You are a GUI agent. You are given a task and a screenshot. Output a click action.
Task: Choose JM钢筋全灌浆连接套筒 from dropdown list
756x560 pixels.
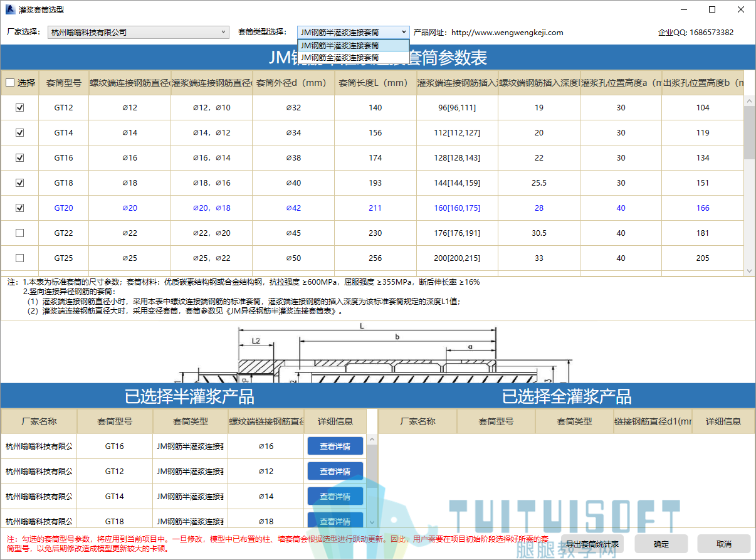[354, 57]
